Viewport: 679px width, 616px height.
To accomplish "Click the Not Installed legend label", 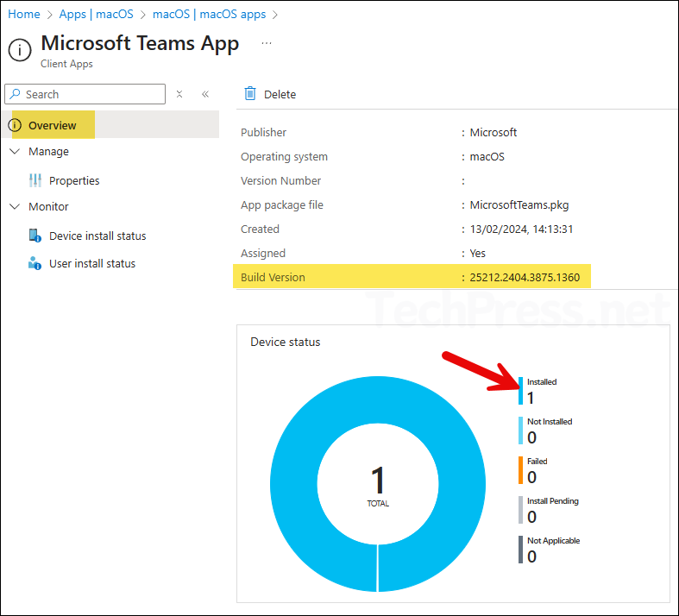I will point(550,421).
